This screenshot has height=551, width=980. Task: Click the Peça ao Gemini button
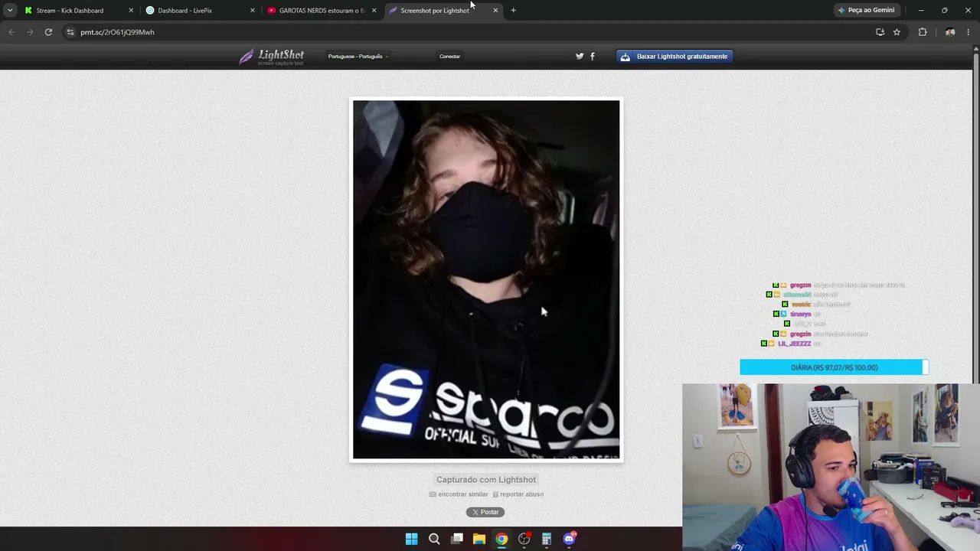(867, 11)
